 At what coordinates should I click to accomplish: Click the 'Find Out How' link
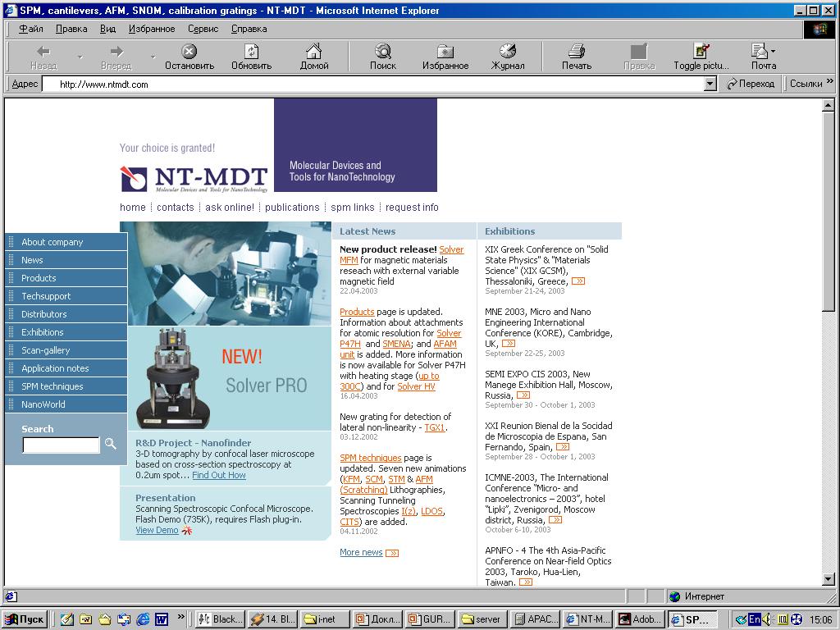point(218,475)
